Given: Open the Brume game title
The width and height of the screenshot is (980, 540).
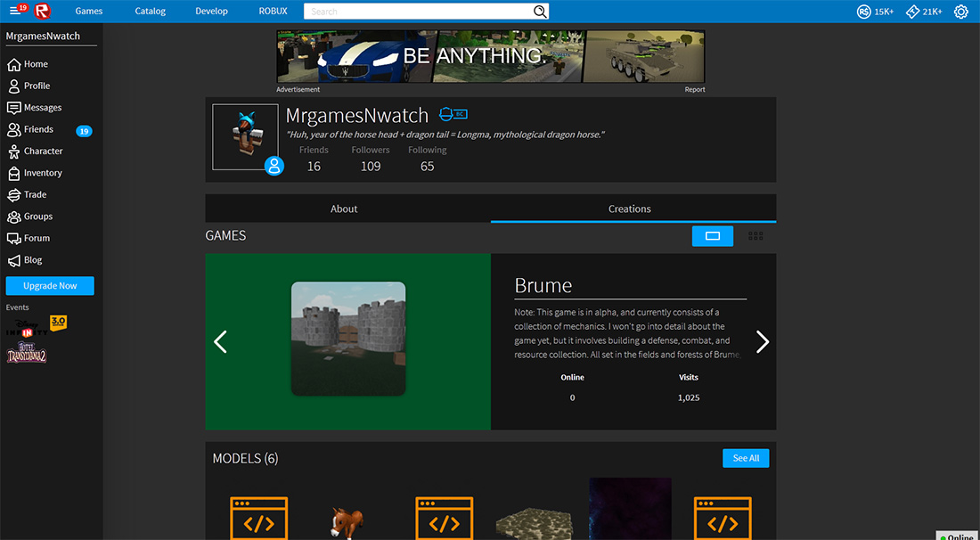Looking at the screenshot, I should tap(543, 286).
